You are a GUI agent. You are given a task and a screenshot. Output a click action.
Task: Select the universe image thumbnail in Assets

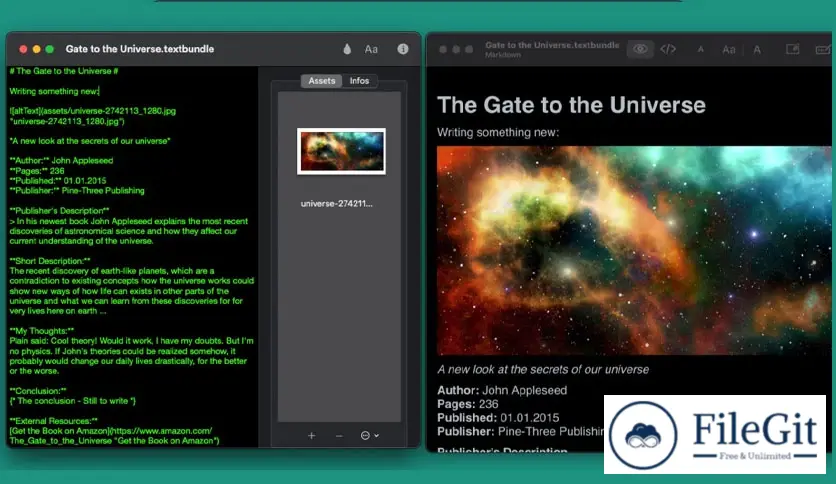coord(341,151)
